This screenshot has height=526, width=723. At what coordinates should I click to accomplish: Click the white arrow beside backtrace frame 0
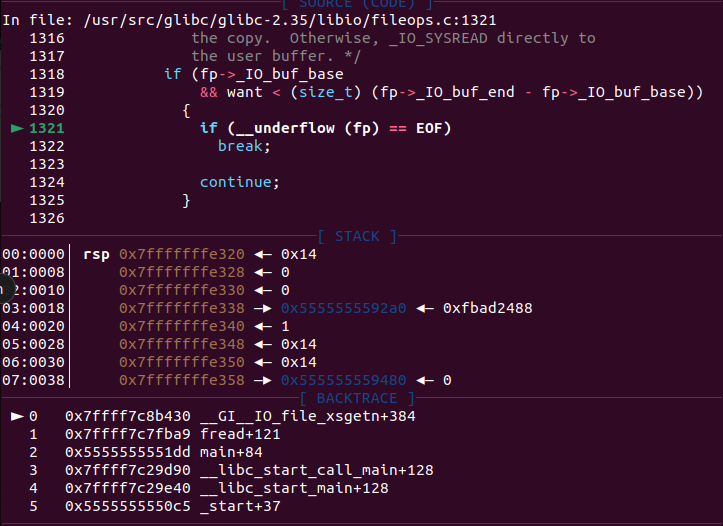coord(16,416)
